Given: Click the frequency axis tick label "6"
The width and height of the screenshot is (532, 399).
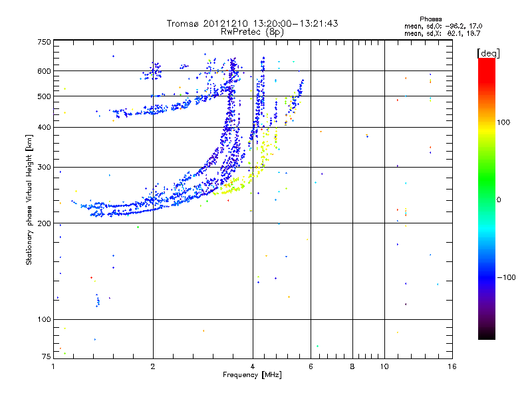Looking at the screenshot, I should point(311,366).
